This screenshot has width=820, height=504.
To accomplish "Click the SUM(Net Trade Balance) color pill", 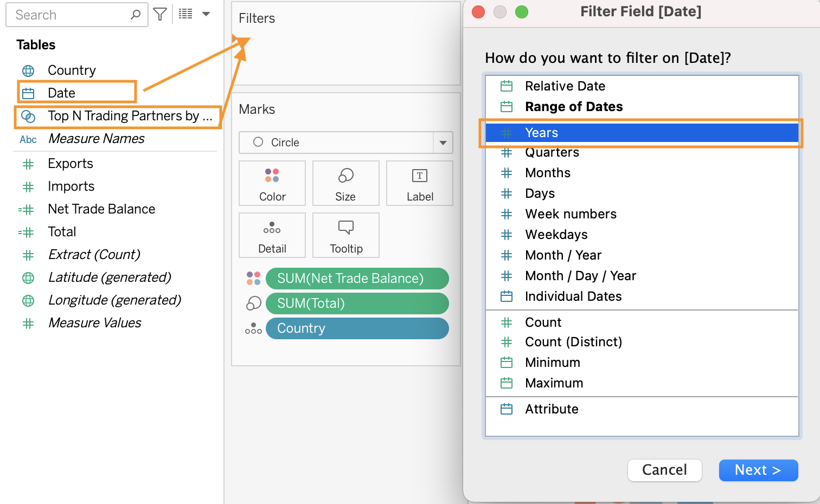I will 357,279.
